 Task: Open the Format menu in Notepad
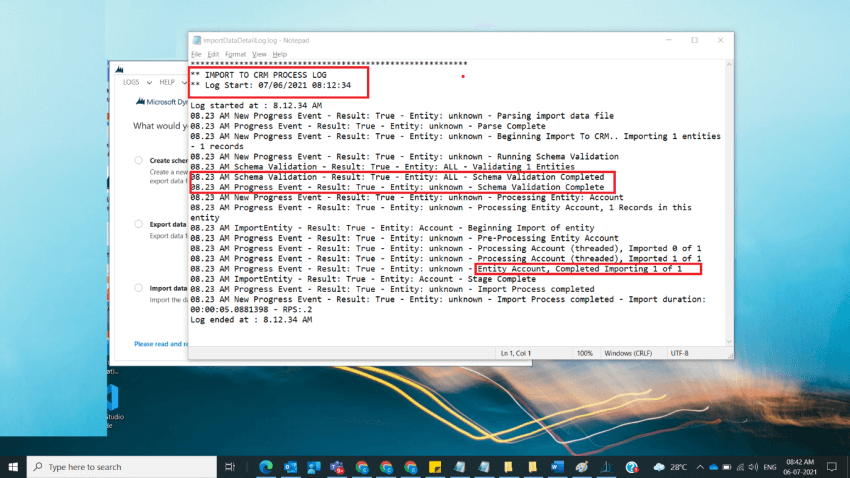coord(235,54)
